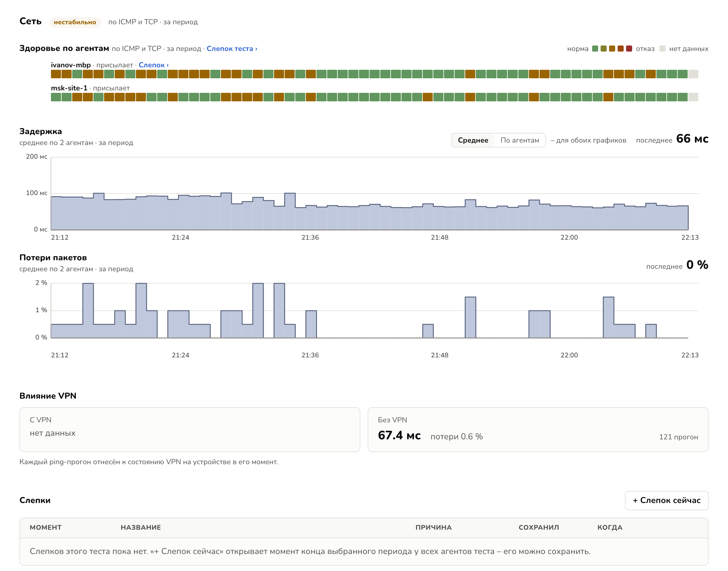Click the 21:36 label under the latency chart
This screenshot has height=571, width=728.
click(x=310, y=238)
